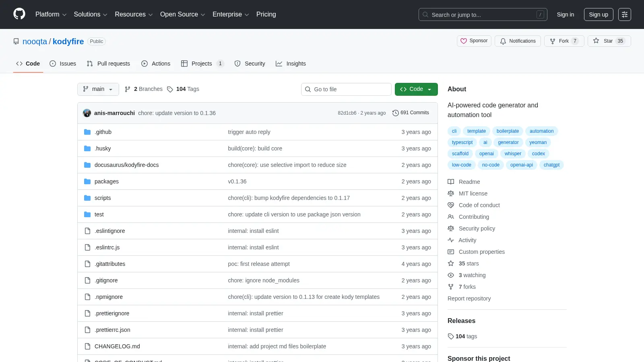Image resolution: width=644 pixels, height=362 pixels.
Task: Switch to the Actions tab
Action: click(x=156, y=64)
